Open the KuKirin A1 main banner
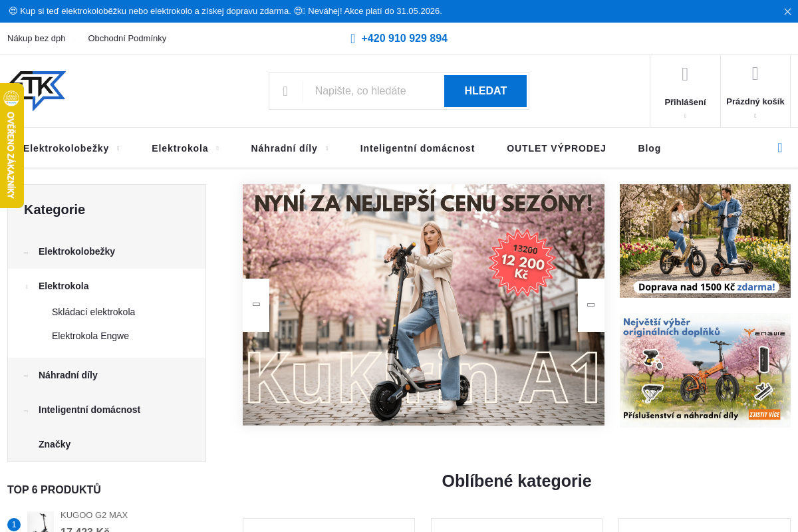The width and height of the screenshot is (798, 532). [x=424, y=305]
